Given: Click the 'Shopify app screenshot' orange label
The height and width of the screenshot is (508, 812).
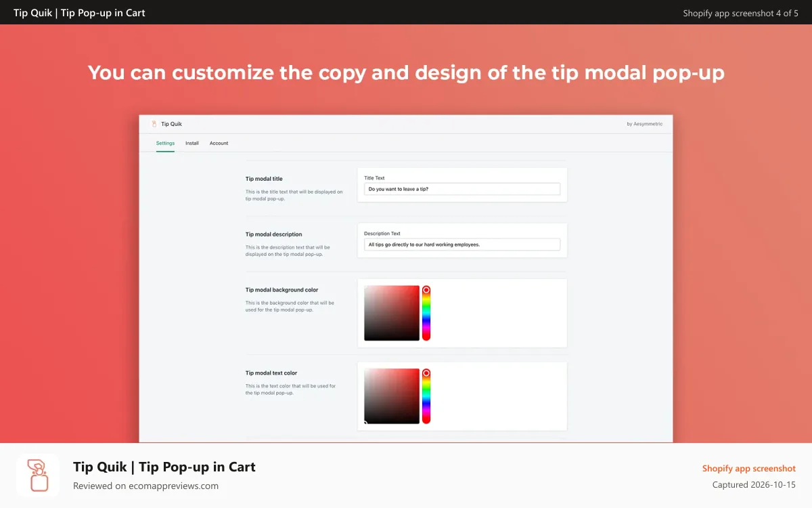Looking at the screenshot, I should 749,469.
